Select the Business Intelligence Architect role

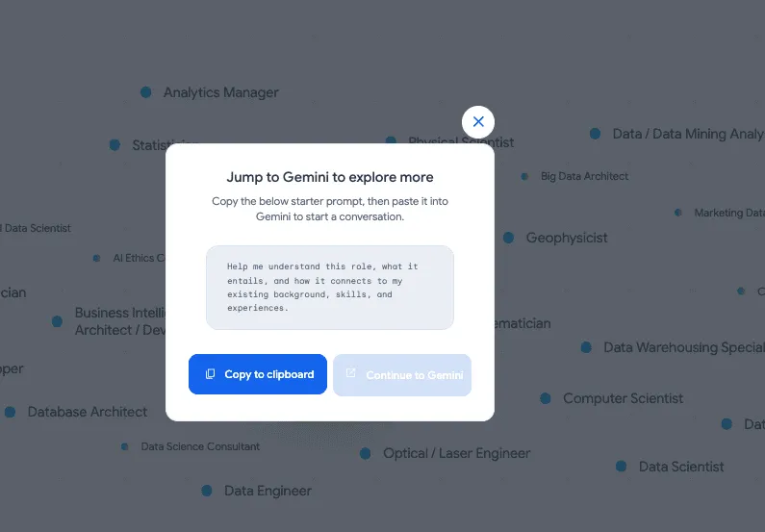[120, 321]
